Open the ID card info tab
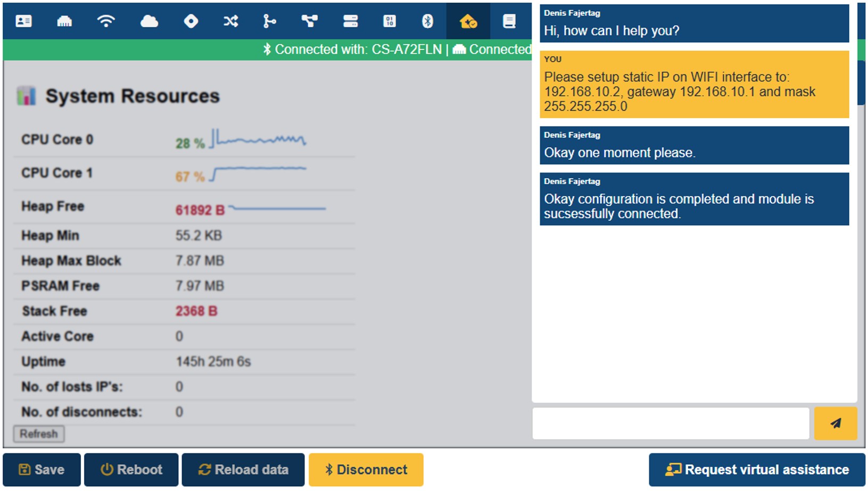This screenshot has height=491, width=868. pos(23,21)
